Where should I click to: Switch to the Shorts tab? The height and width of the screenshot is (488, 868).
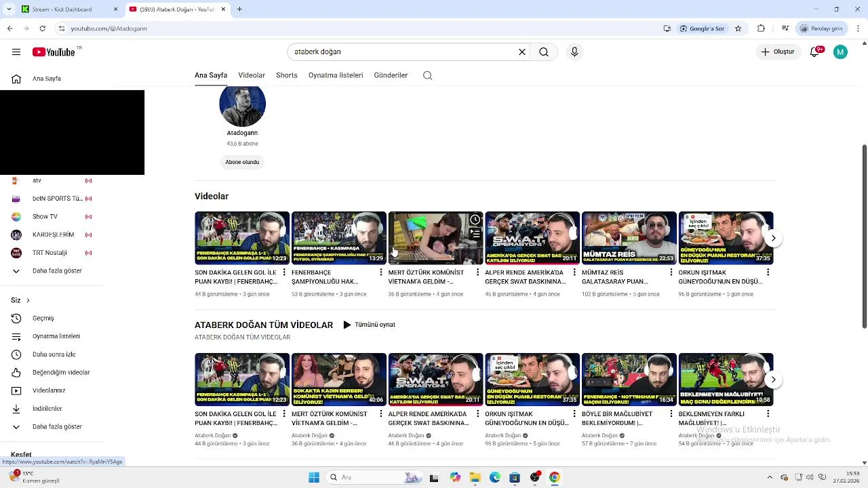[x=287, y=75]
